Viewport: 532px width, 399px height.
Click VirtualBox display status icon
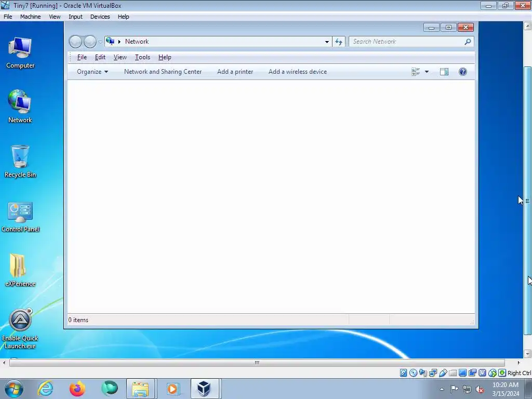[462, 373]
